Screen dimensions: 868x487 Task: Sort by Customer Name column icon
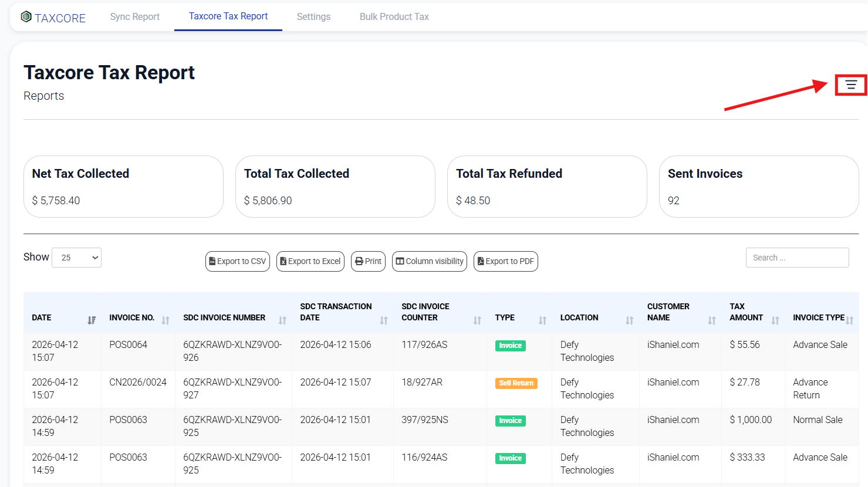tap(712, 320)
